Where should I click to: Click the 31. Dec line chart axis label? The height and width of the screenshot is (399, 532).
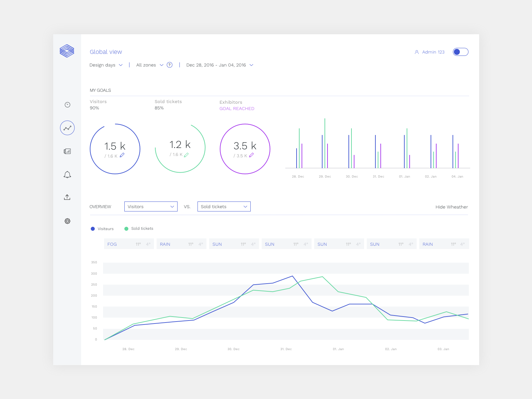click(286, 349)
